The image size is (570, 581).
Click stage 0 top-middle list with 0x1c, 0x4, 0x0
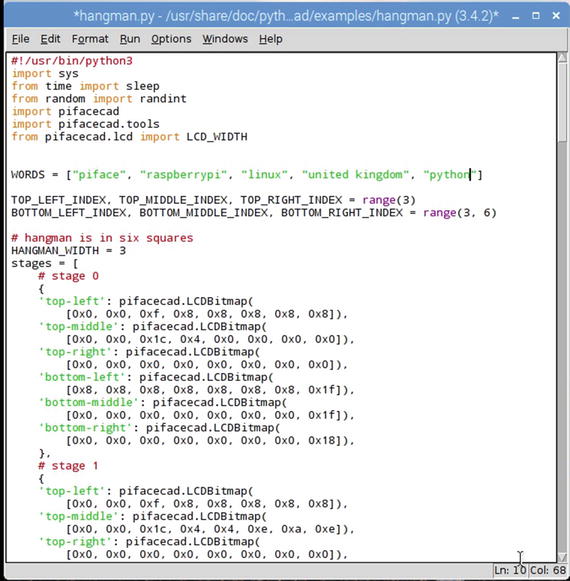(210, 339)
